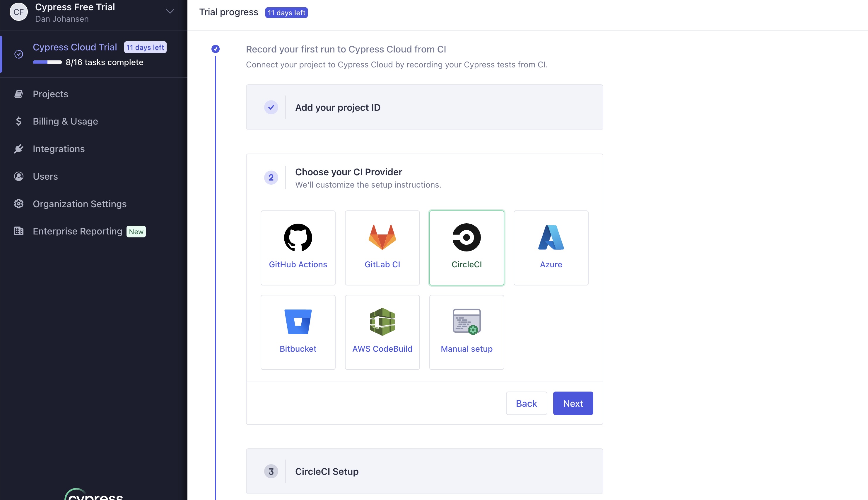This screenshot has width=868, height=500.
Task: Open the Integrations page
Action: click(x=59, y=149)
